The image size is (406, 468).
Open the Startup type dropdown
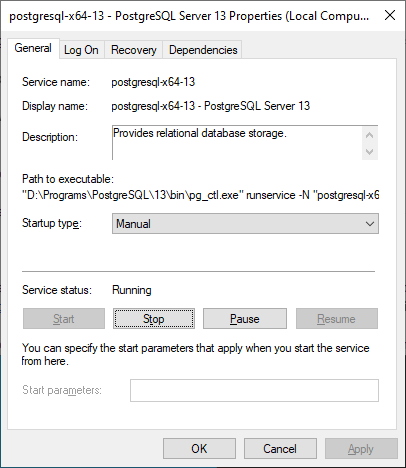pyautogui.click(x=245, y=224)
